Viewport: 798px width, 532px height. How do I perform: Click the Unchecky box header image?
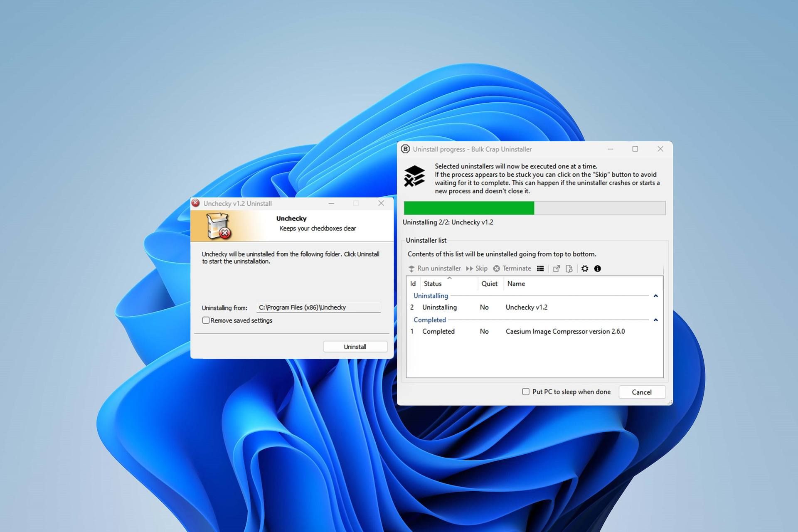(x=219, y=226)
